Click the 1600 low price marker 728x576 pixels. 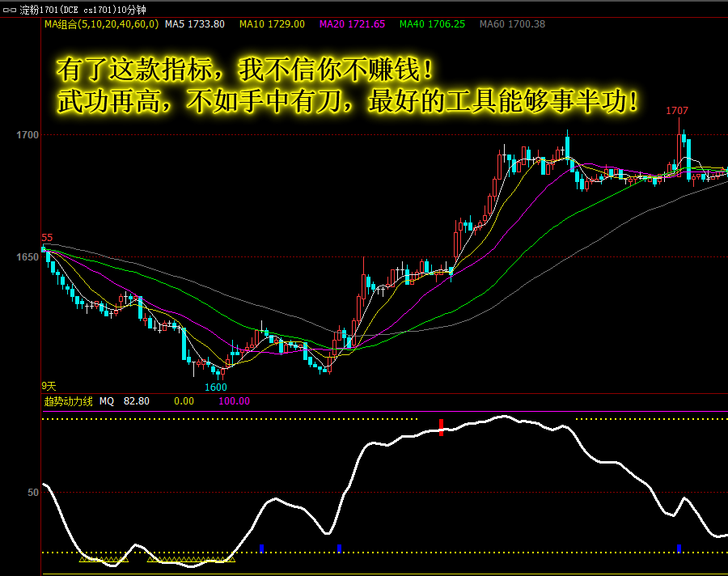(x=216, y=388)
